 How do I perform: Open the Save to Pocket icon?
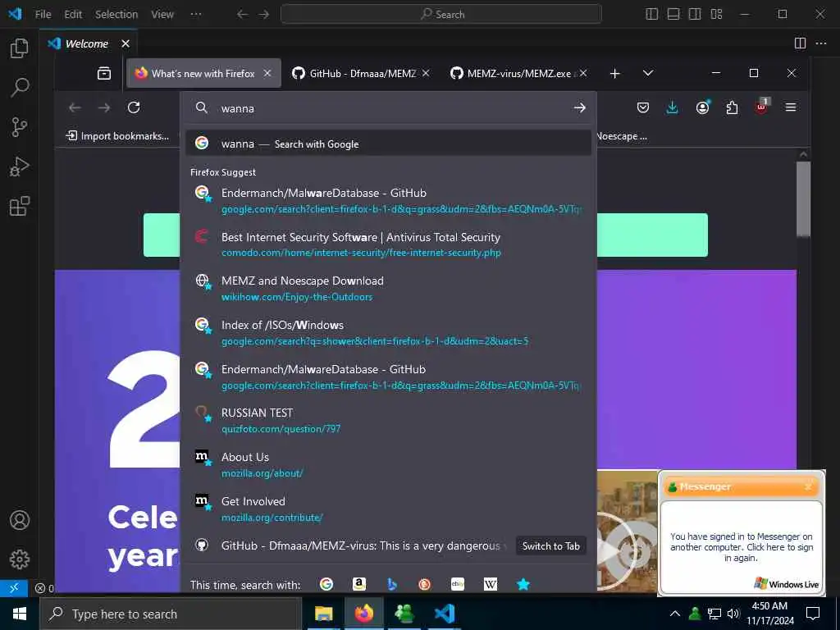click(643, 107)
